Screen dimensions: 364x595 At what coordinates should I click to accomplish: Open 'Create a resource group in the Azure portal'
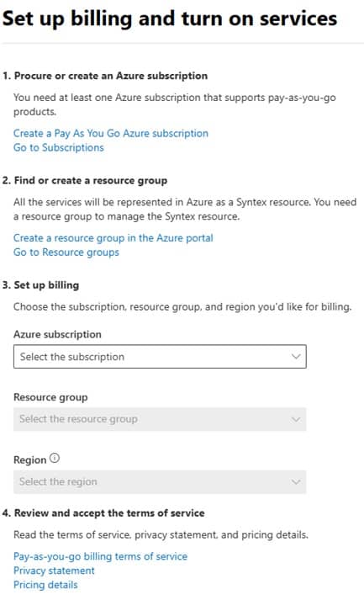pyautogui.click(x=113, y=238)
